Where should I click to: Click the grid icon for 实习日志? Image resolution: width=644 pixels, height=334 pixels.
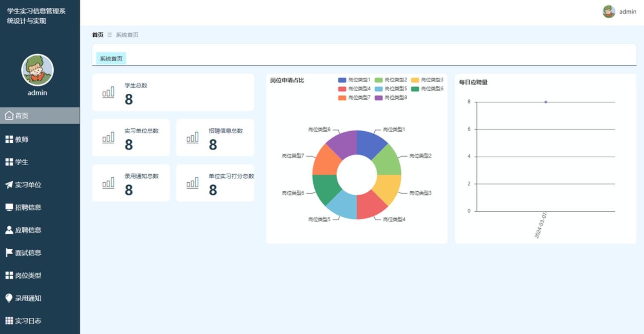9,320
